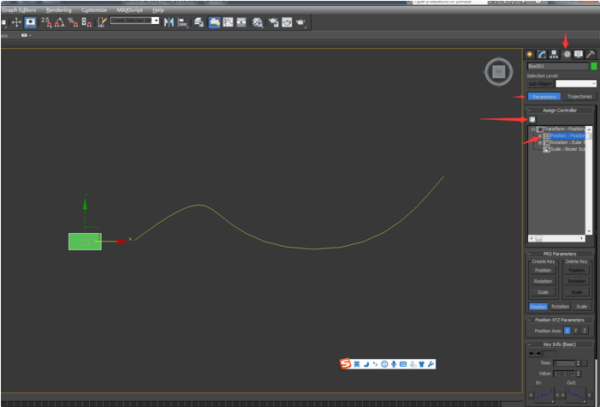Image resolution: width=600 pixels, height=407 pixels.
Task: Open the Schematic View icon
Action: pos(241,23)
